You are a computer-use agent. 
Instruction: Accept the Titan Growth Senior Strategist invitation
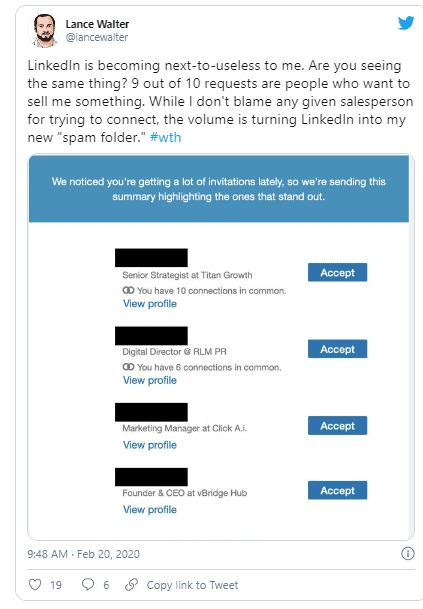click(x=337, y=272)
